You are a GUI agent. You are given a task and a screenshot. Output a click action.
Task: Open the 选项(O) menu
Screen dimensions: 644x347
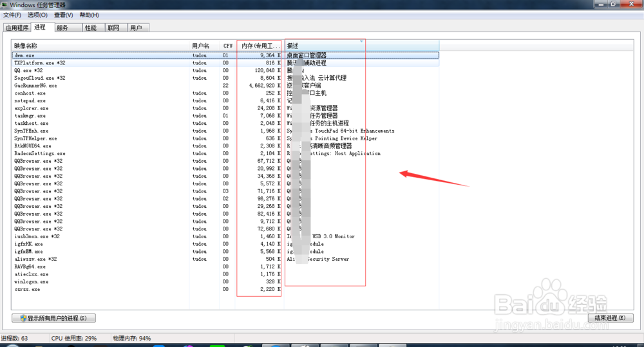tap(37, 15)
